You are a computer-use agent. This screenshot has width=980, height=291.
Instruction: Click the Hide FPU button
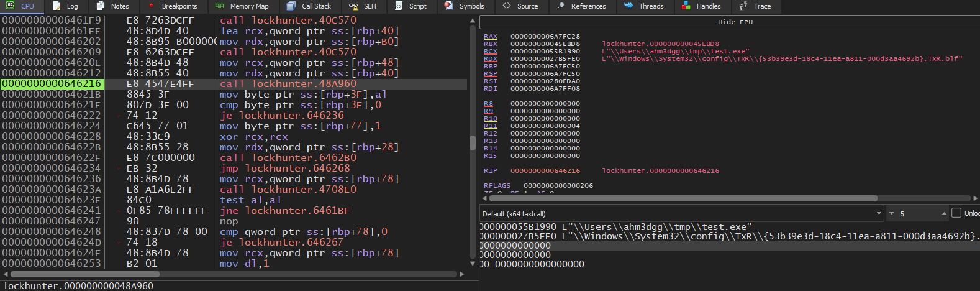click(735, 22)
